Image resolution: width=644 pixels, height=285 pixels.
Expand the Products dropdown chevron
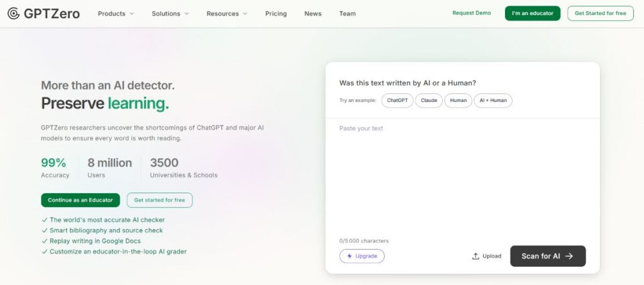(x=132, y=14)
